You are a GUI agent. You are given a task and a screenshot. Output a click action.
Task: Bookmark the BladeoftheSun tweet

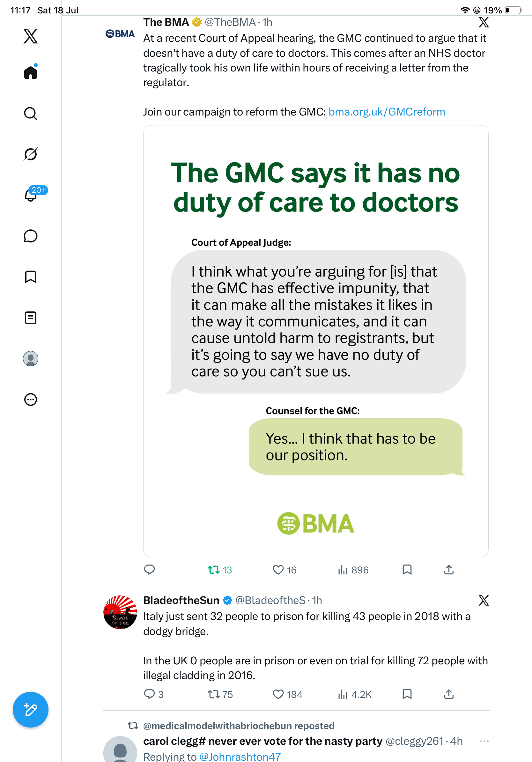[x=407, y=694]
